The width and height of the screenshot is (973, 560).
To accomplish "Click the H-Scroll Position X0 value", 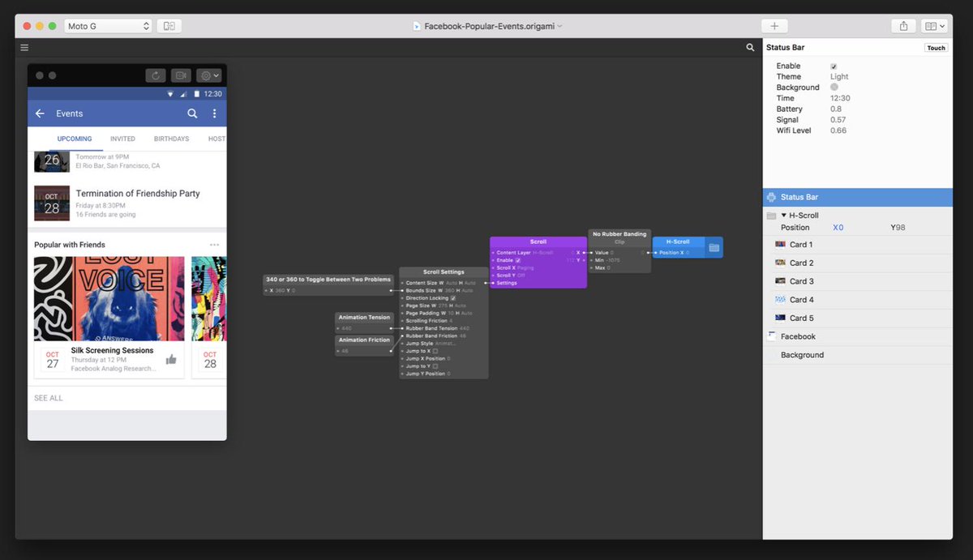I will [x=838, y=228].
